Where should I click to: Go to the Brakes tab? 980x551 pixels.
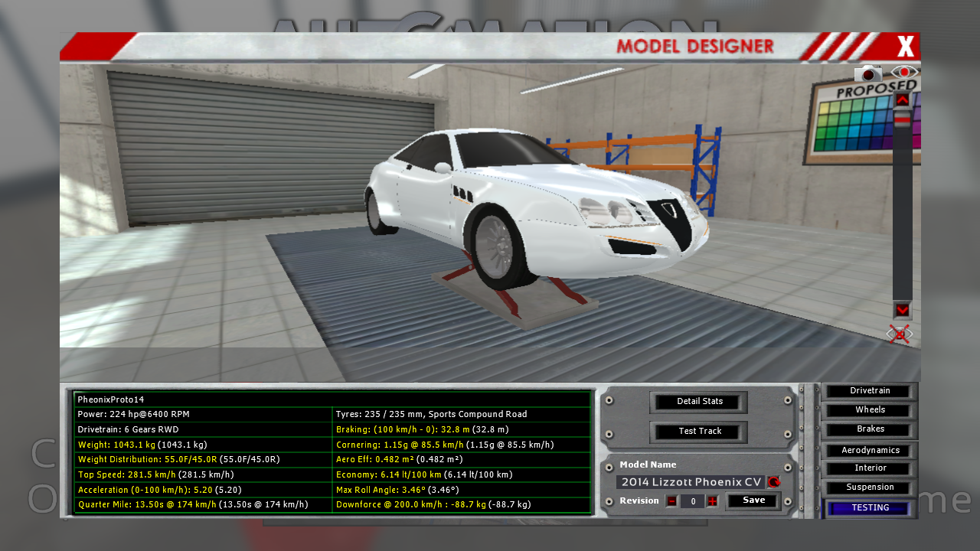tap(870, 429)
